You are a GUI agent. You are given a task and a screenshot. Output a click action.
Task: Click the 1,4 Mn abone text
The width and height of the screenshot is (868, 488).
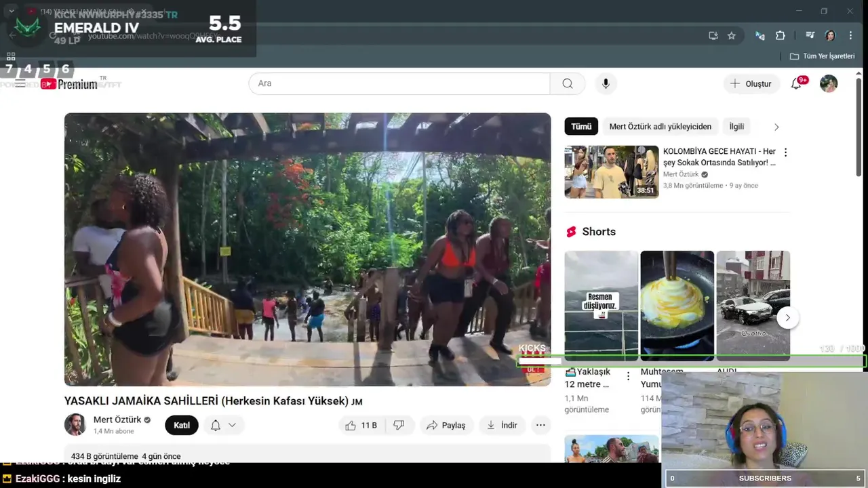click(x=114, y=431)
